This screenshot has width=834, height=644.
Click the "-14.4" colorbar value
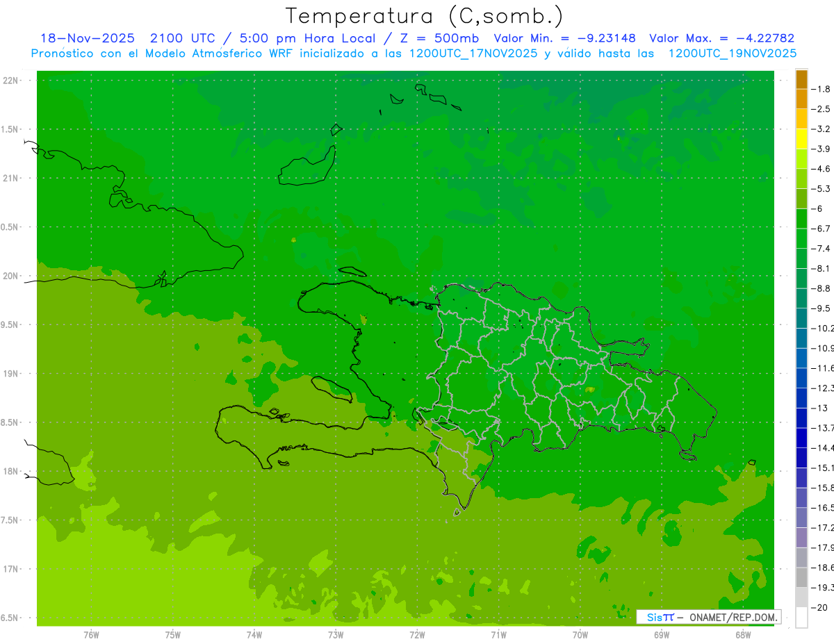pos(823,448)
